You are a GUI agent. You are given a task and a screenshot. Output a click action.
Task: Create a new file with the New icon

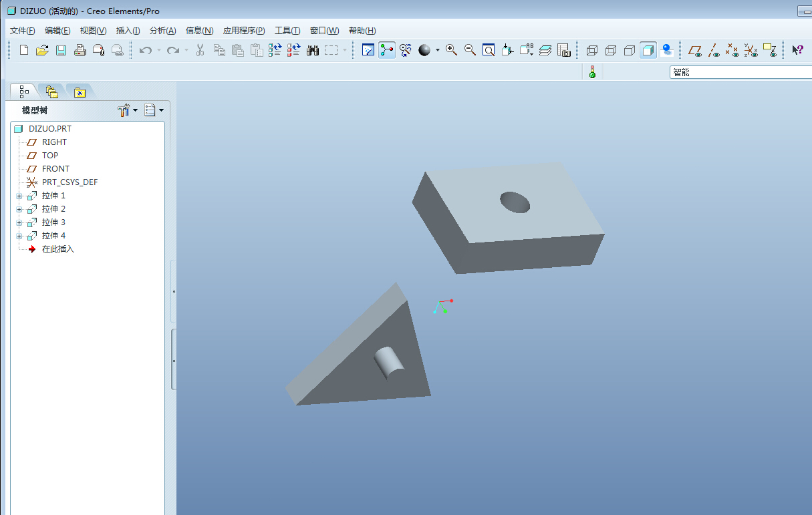(x=24, y=50)
